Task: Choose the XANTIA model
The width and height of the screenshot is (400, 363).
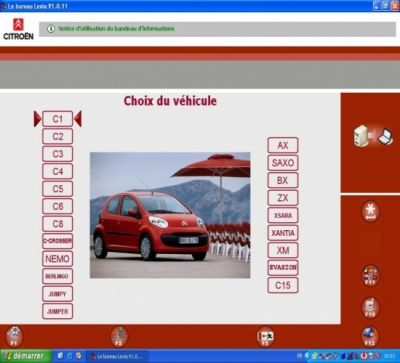Action: [283, 233]
